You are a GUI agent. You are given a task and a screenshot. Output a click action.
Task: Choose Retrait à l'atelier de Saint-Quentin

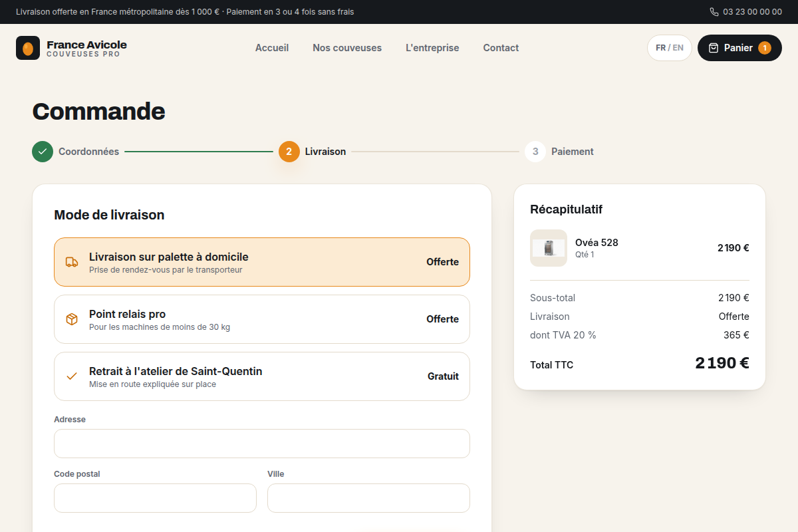tap(262, 376)
